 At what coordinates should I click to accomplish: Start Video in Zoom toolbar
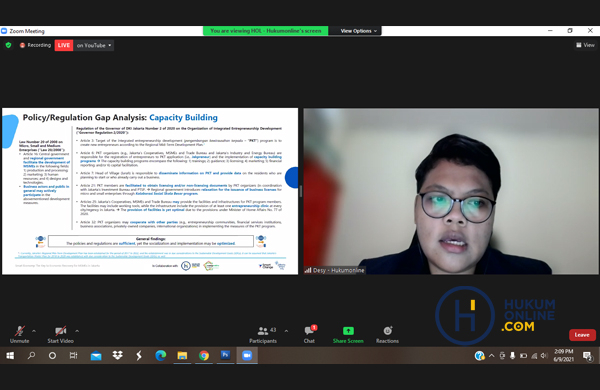click(x=60, y=335)
